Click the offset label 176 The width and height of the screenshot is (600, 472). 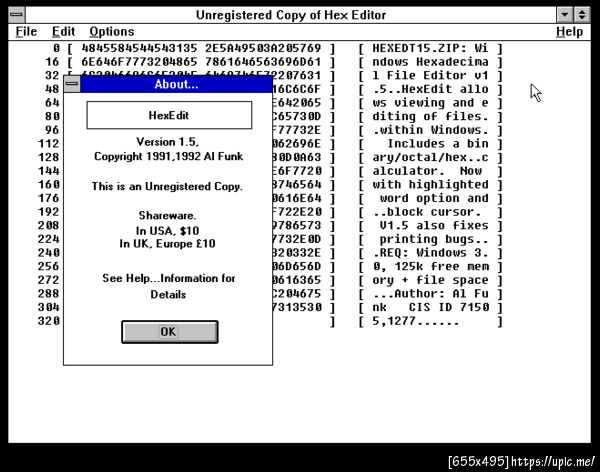[49, 198]
